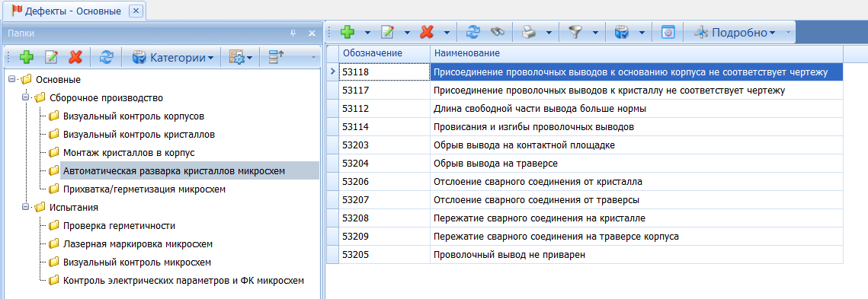Collapse the Сборочное производство folder

pos(25,98)
